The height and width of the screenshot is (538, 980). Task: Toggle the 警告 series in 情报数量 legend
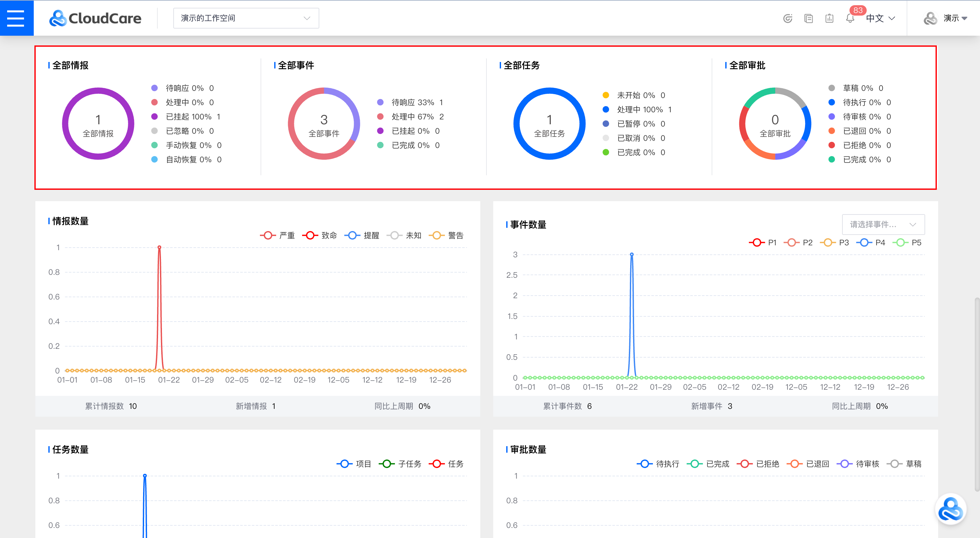[446, 236]
